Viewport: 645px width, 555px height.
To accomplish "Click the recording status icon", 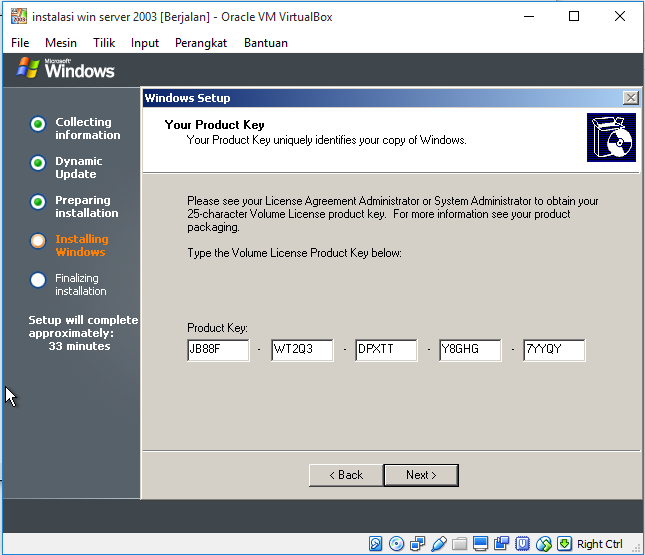I will [x=501, y=543].
